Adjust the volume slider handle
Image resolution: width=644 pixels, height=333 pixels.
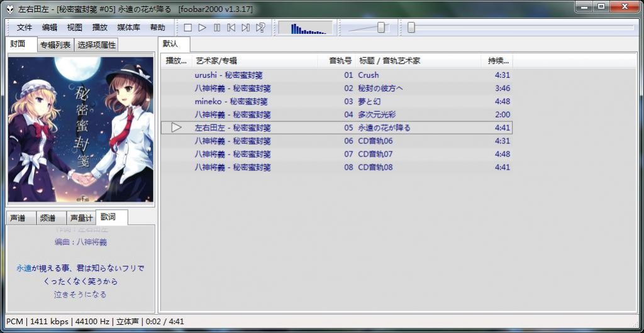coord(381,28)
